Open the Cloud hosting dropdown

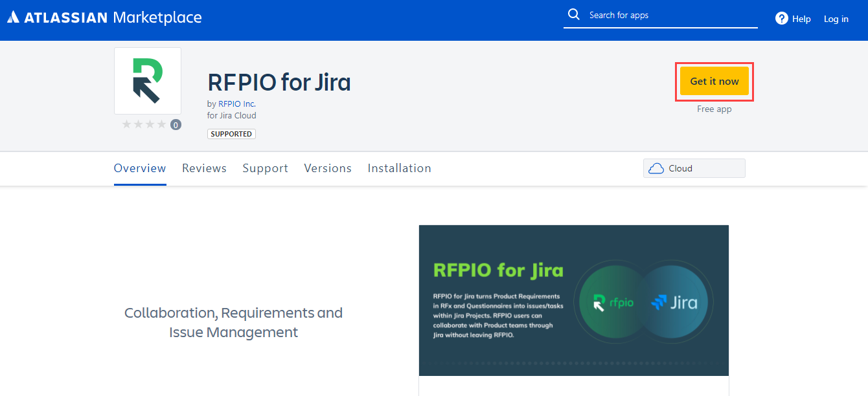pyautogui.click(x=694, y=168)
